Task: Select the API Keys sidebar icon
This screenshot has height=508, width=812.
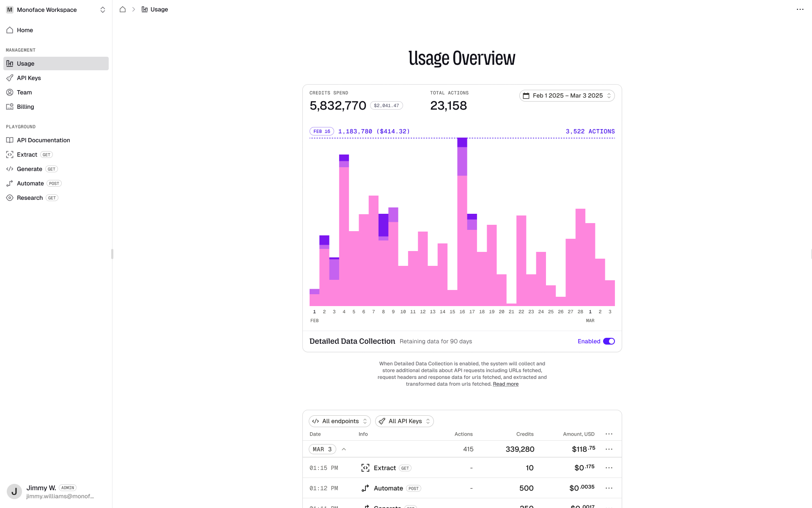Action: coord(10,78)
